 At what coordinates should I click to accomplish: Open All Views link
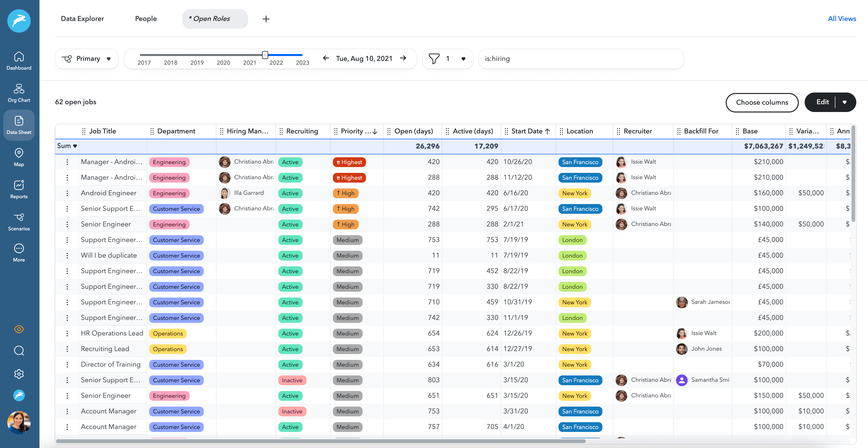pyautogui.click(x=842, y=19)
